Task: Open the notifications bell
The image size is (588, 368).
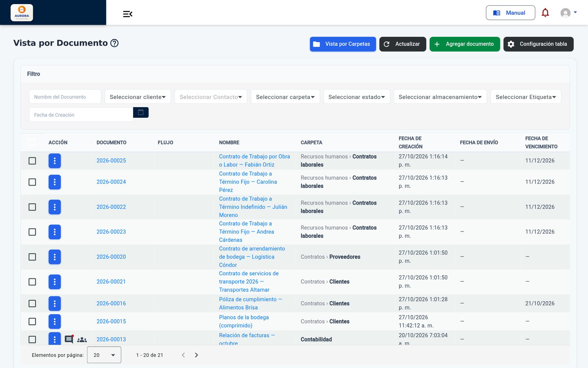Action: (x=545, y=13)
